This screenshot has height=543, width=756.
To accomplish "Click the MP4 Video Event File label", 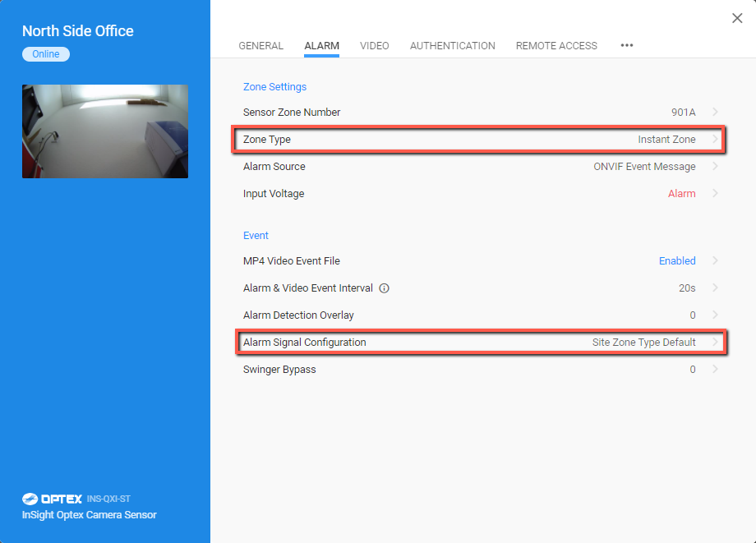I will tap(291, 261).
